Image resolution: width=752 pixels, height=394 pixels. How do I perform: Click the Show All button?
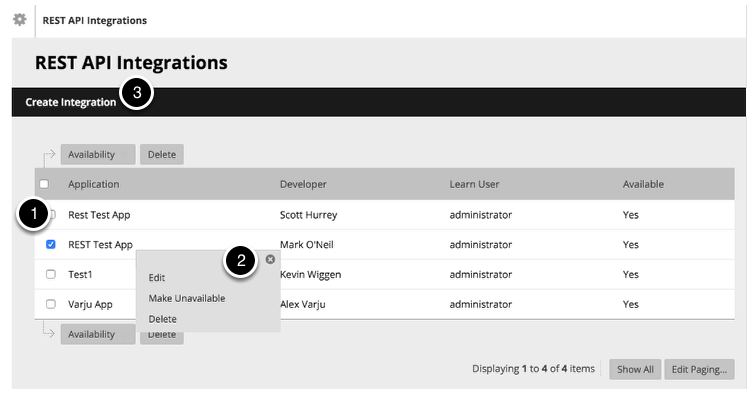pyautogui.click(x=635, y=369)
